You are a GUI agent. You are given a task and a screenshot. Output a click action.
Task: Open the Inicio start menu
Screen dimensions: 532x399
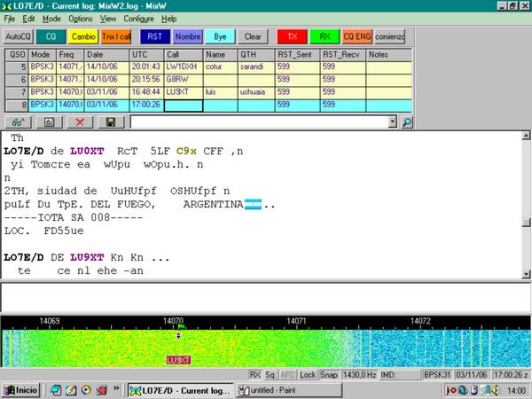[x=20, y=390]
